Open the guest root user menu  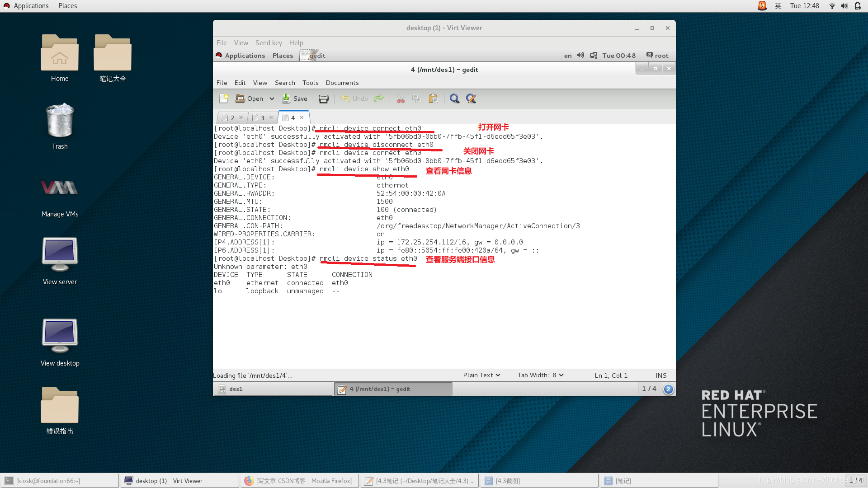[x=657, y=56]
